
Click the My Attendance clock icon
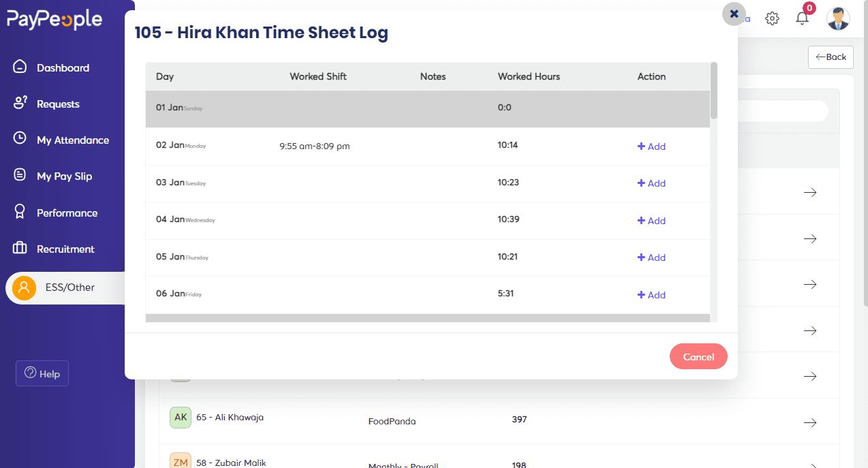(20, 140)
